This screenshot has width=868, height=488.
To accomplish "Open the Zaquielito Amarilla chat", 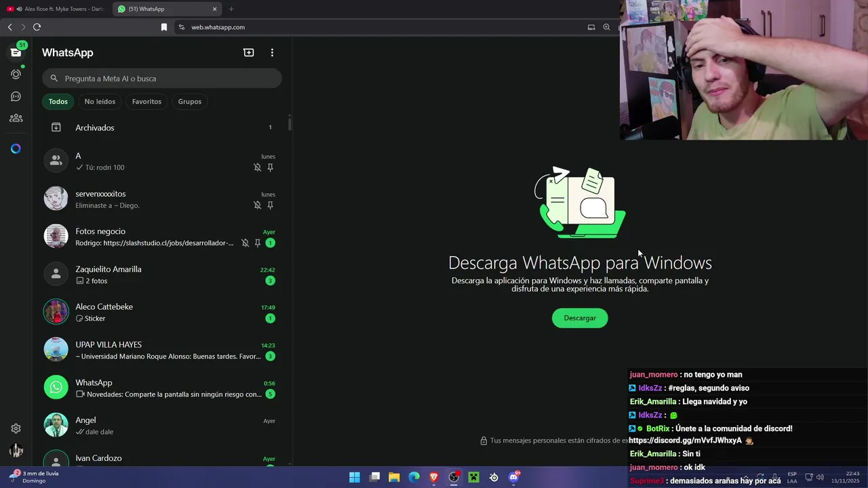I will tap(161, 274).
